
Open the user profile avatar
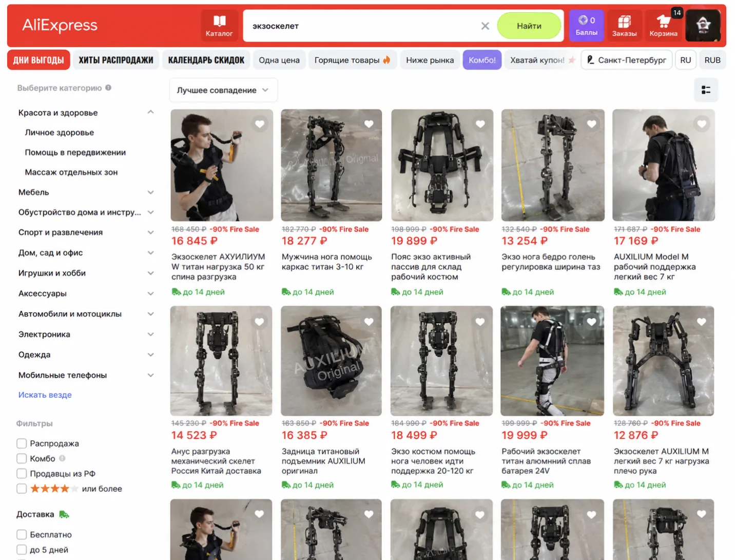pos(703,26)
